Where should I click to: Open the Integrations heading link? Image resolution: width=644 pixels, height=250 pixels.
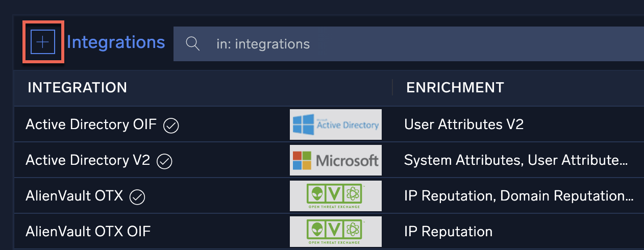116,42
